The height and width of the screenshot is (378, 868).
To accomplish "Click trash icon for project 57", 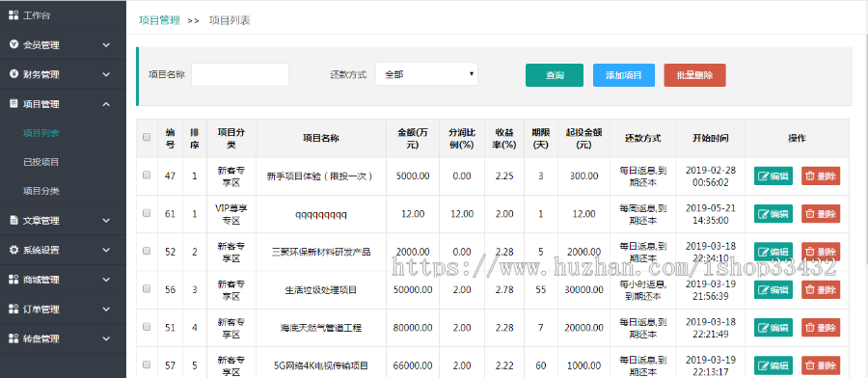I will [x=810, y=365].
